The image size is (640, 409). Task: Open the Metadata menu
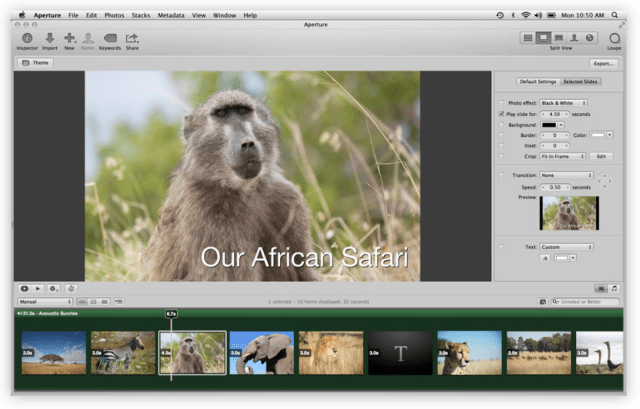click(171, 15)
